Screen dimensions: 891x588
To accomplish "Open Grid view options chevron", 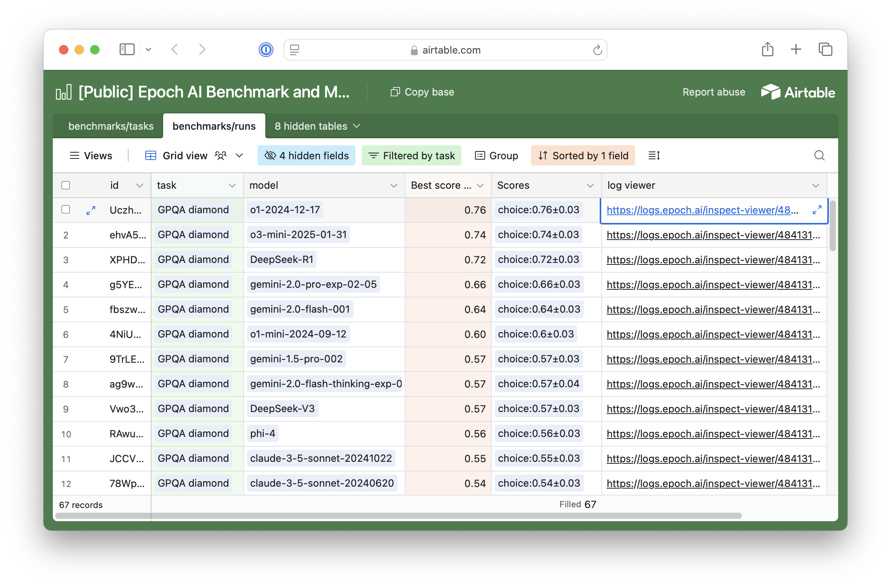I will point(239,155).
